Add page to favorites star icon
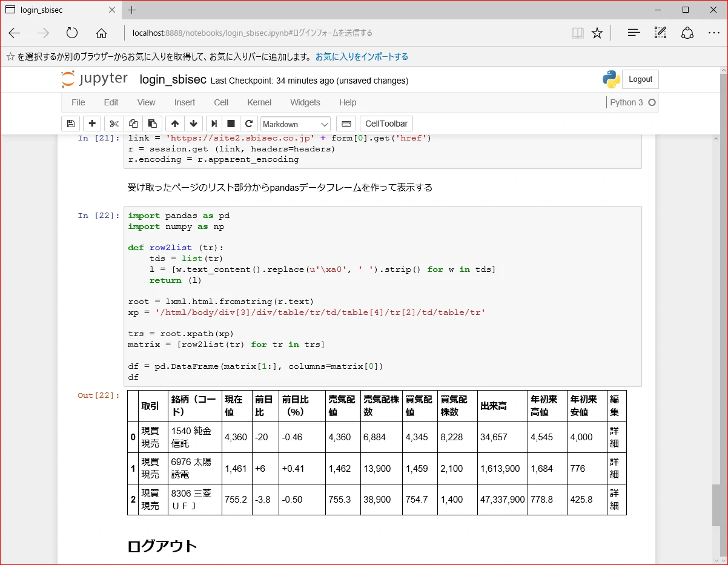Viewport: 728px width, 565px height. (597, 33)
